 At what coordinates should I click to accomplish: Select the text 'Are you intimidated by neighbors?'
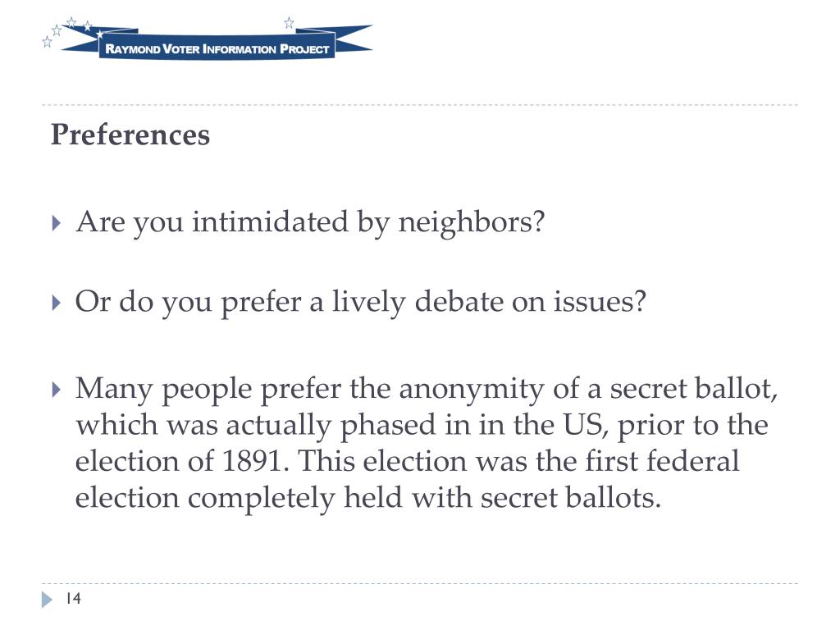pyautogui.click(x=310, y=222)
